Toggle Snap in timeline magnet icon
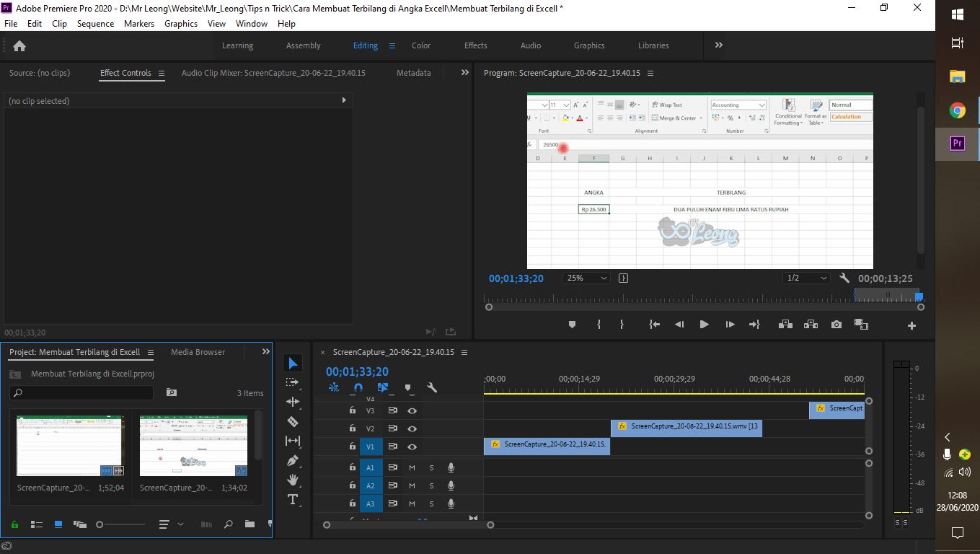Screen dimensions: 980x554 (358, 387)
